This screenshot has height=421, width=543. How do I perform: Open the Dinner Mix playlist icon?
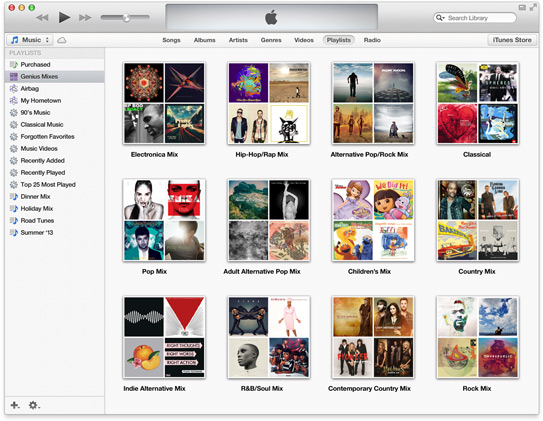14,196
